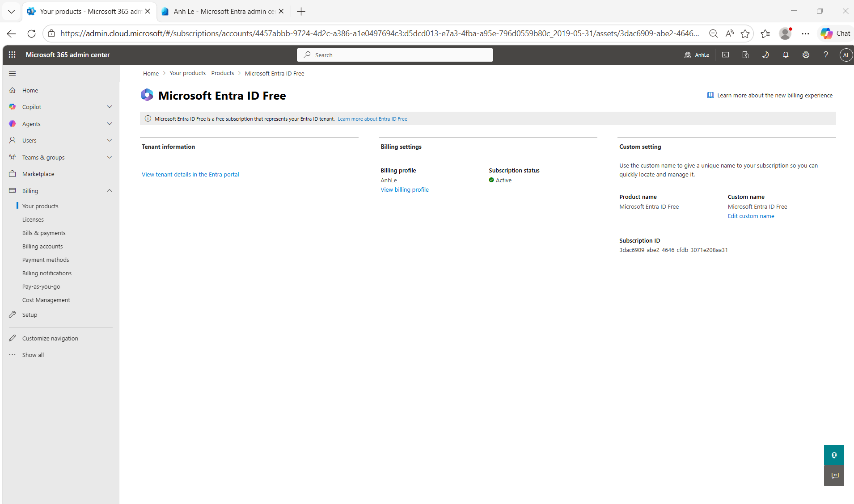Click the read aloud icon in address bar
Viewport: 854px width, 504px height.
(x=729, y=34)
